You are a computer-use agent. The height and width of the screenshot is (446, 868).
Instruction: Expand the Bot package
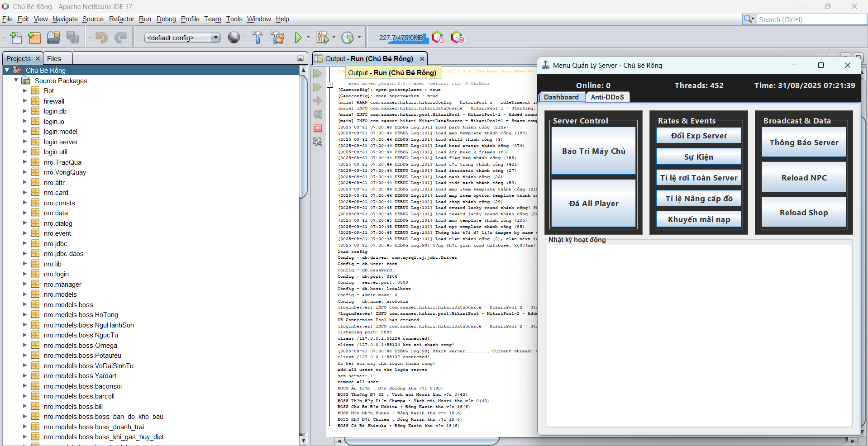coord(25,90)
